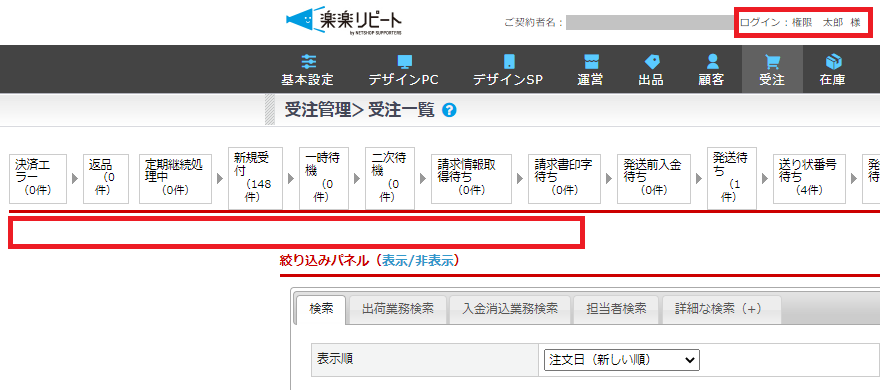Screen dimensions: 880x390
Task: Select 発送前入金待ち status box
Action: point(654,178)
